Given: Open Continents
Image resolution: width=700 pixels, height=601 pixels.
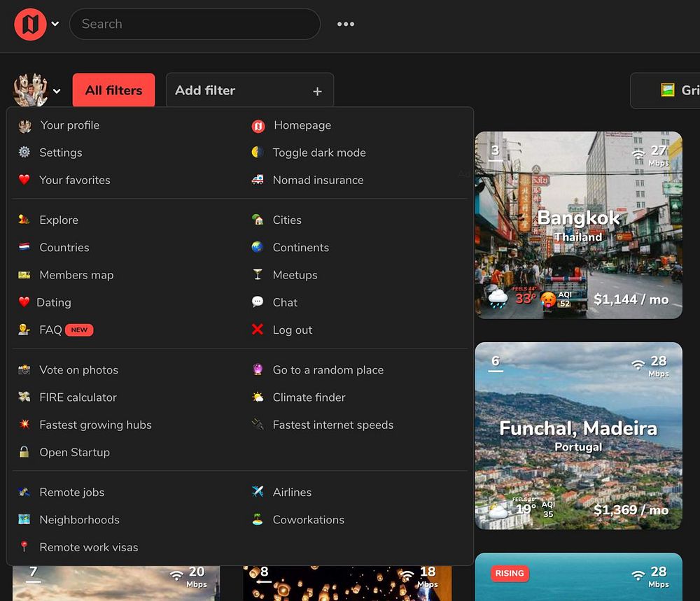Looking at the screenshot, I should (x=300, y=247).
